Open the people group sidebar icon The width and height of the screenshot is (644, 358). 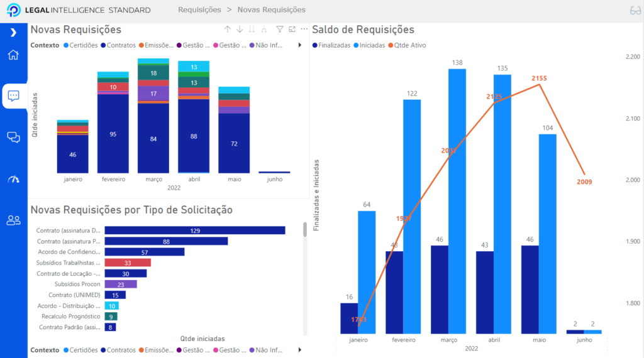(x=13, y=220)
